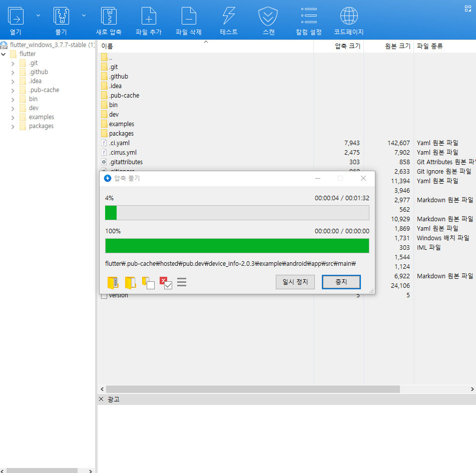Click the 열기 (Open) toolbar icon
This screenshot has height=473, width=476.
click(16, 16)
